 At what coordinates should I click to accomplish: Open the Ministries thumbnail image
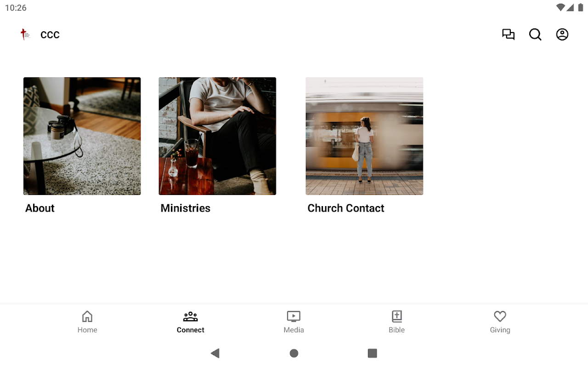(217, 136)
